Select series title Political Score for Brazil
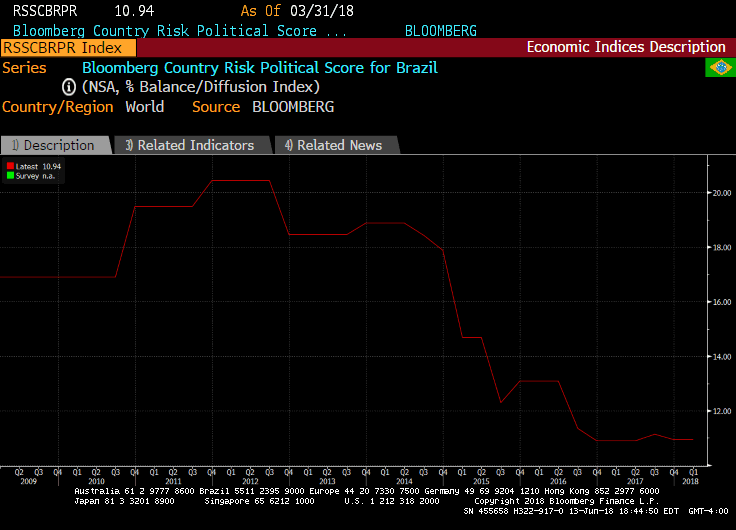The width and height of the screenshot is (736, 530). 260,68
